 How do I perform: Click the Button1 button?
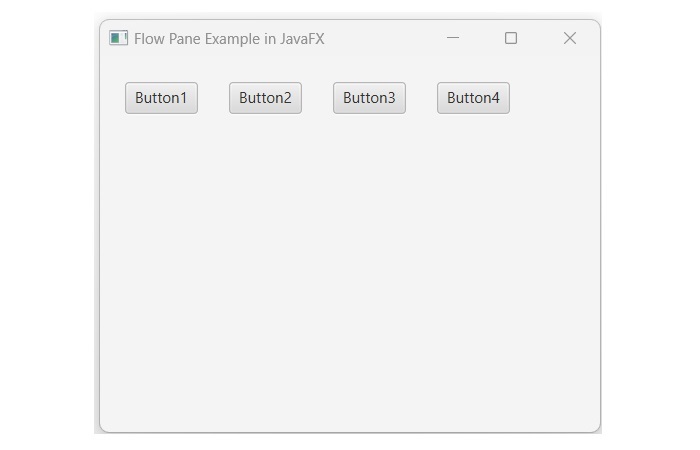[161, 98]
